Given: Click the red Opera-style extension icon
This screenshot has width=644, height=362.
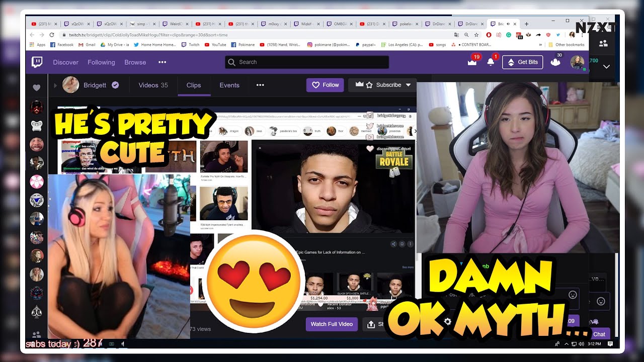Looking at the screenshot, I should click(x=489, y=35).
